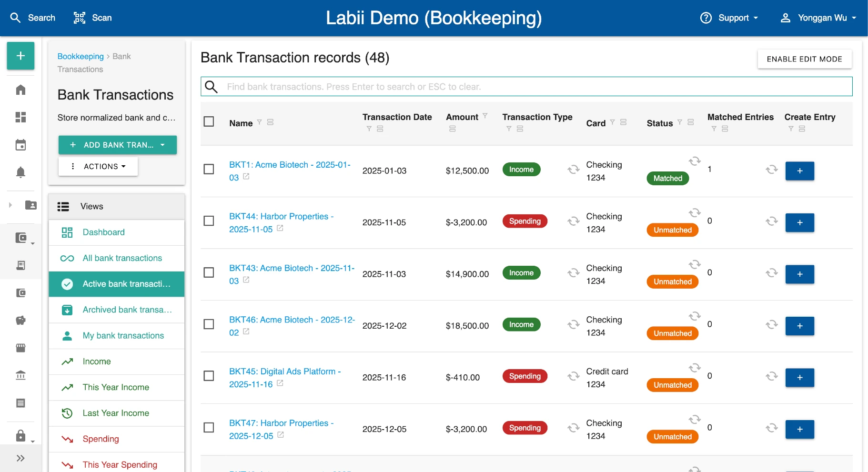Click filter icon next to Status column
This screenshot has width=868, height=472.
click(680, 122)
